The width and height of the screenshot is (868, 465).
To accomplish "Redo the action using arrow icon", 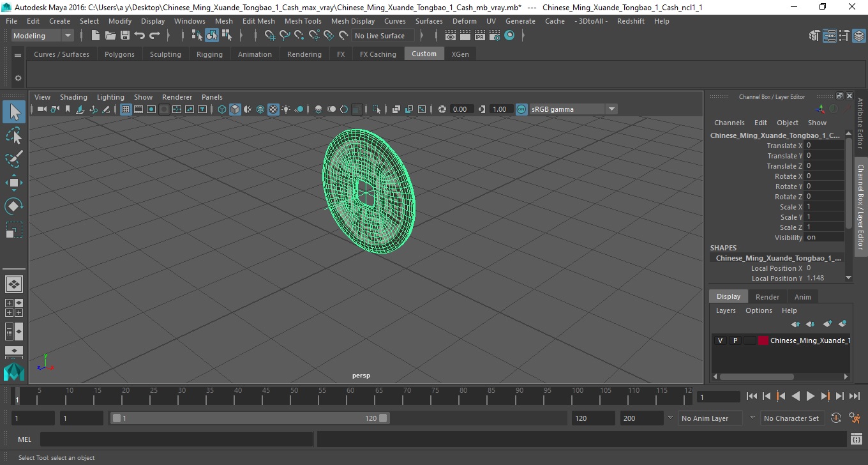I will pyautogui.click(x=154, y=36).
